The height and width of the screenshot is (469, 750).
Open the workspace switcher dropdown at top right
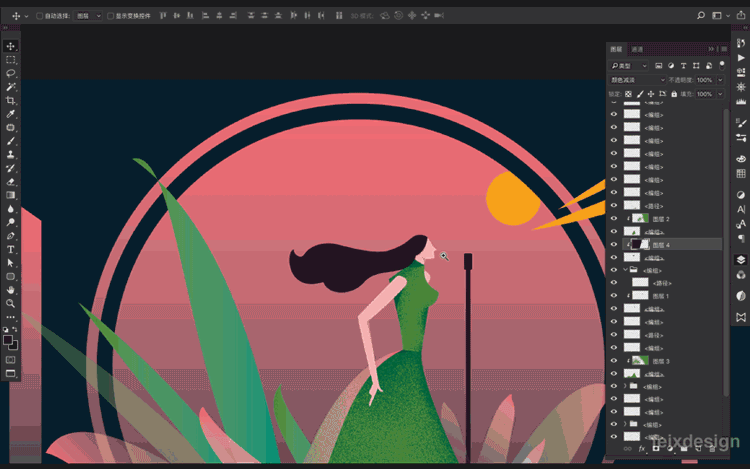721,16
